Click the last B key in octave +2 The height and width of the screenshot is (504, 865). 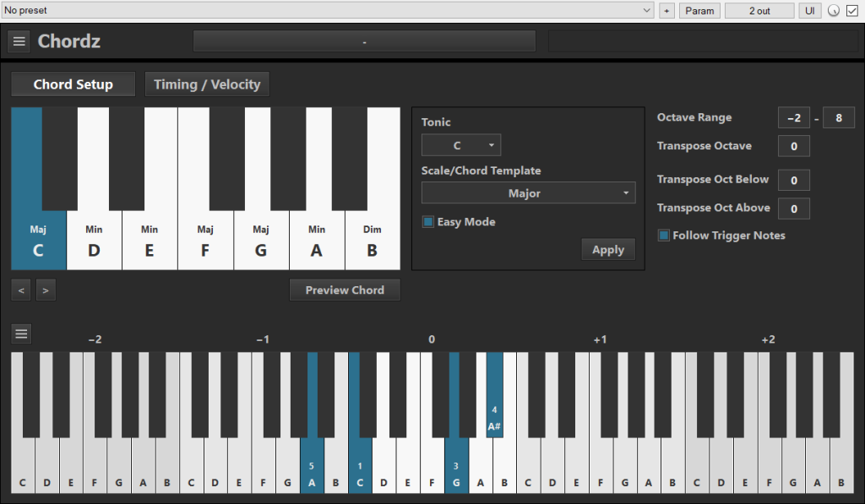click(x=841, y=466)
